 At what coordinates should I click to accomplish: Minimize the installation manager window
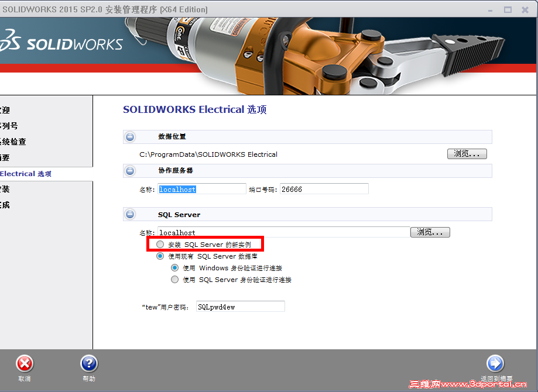[491, 9]
